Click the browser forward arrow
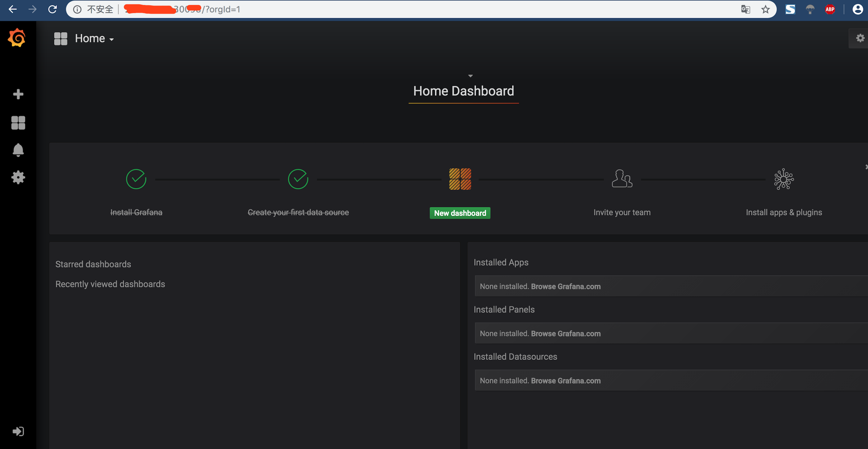 tap(32, 9)
